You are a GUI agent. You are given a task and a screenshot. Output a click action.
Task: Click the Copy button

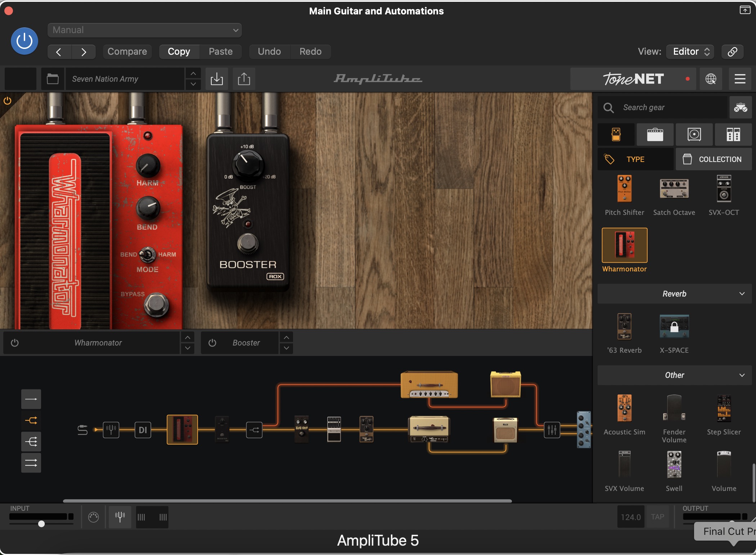pyautogui.click(x=179, y=52)
